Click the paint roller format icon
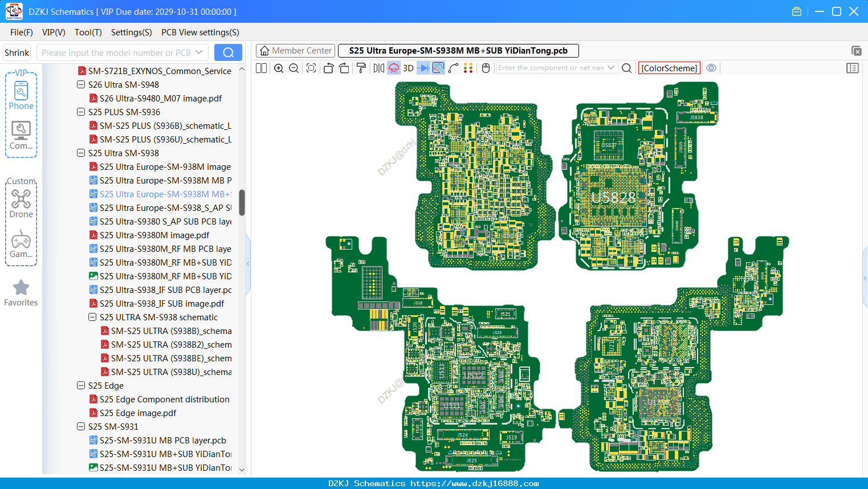The image size is (868, 489). pos(361,68)
